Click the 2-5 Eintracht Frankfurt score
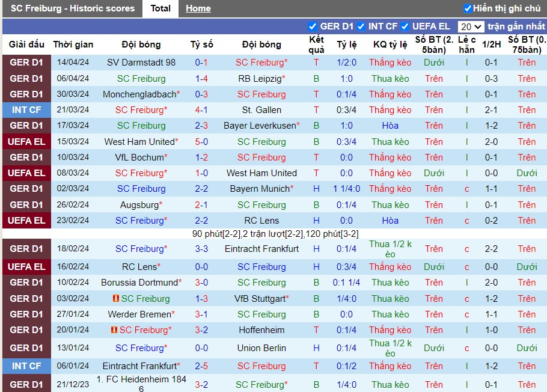The width and height of the screenshot is (547, 392). click(201, 366)
